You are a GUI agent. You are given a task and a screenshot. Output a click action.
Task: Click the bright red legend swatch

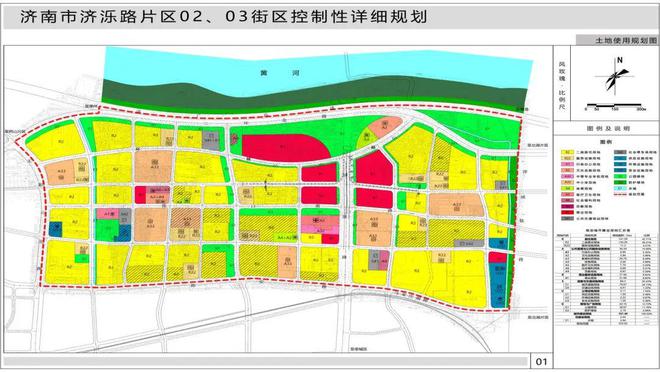(567, 213)
